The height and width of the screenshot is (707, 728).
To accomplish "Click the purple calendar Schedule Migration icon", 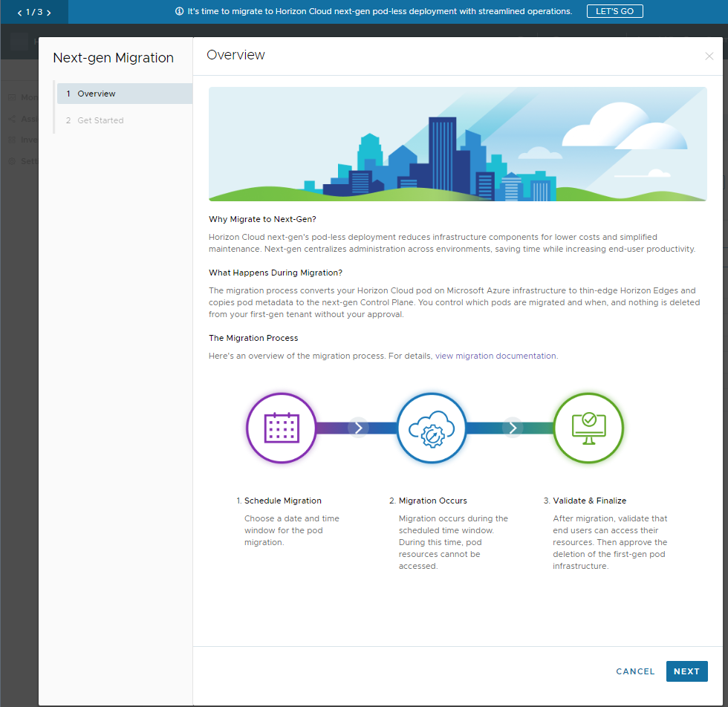I will 282,428.
